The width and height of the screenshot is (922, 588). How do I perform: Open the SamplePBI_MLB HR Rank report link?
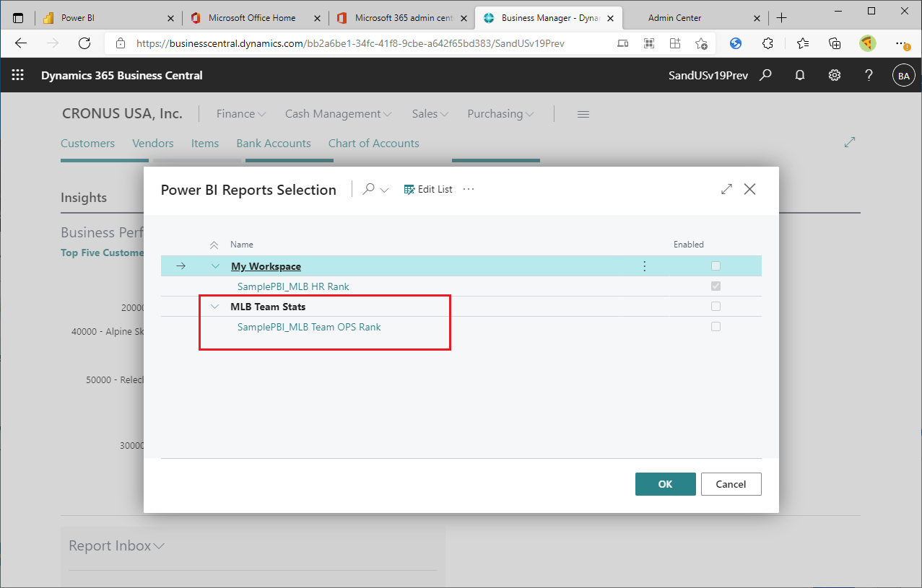coord(293,286)
